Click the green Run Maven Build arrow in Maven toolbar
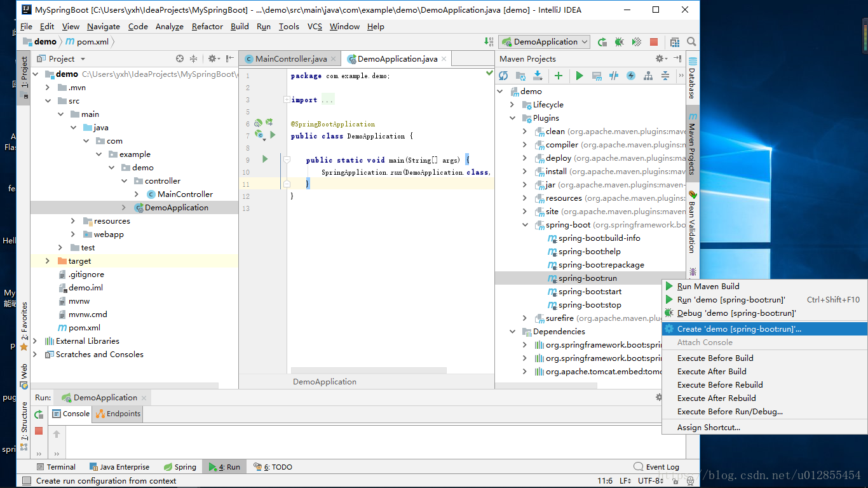This screenshot has height=488, width=868. [579, 76]
